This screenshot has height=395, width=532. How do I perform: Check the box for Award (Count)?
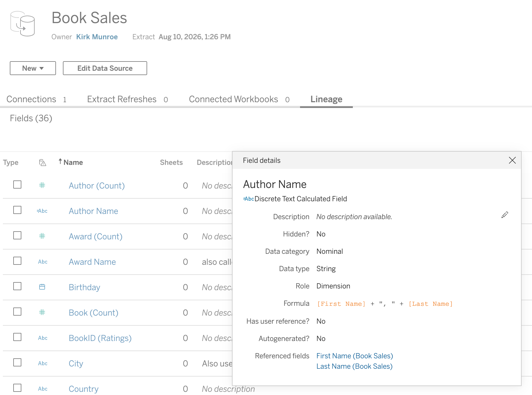tap(17, 235)
